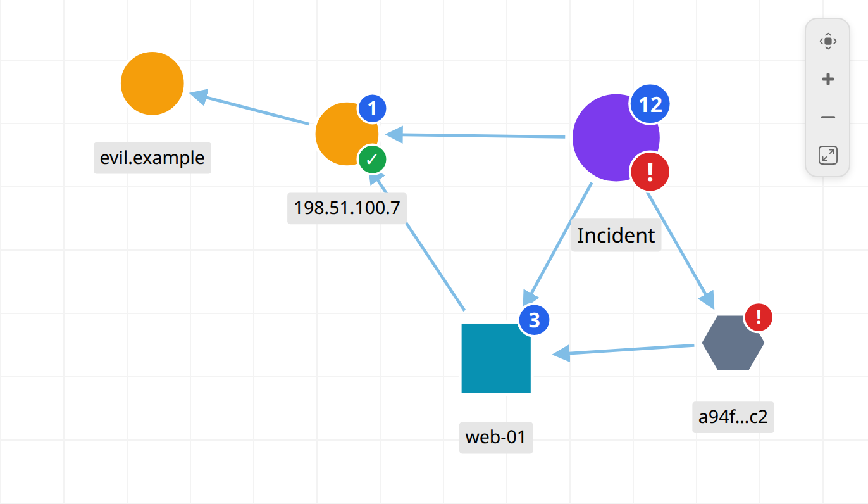868x504 pixels.
Task: Select the purple Incident node
Action: pyautogui.click(x=616, y=137)
